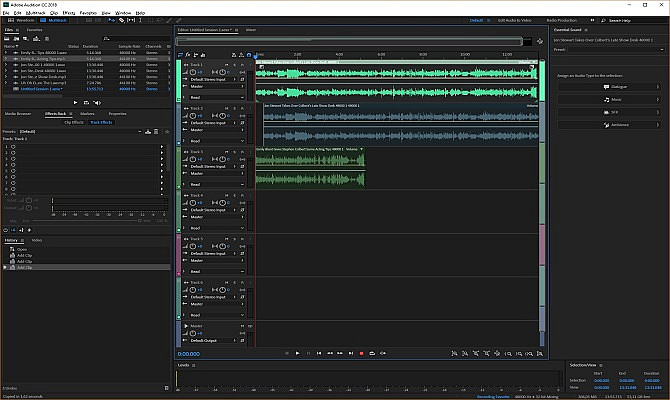Adjust the Track 1 volume knob
This screenshot has height=400, width=670.
point(193,73)
